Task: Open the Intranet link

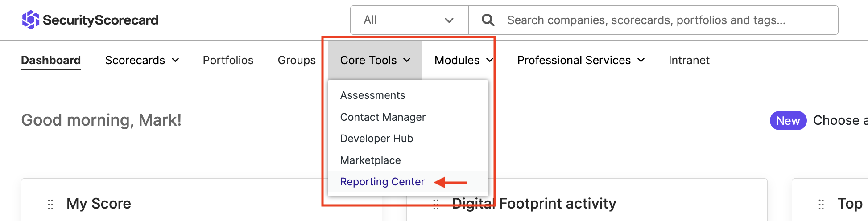Action: 689,60
